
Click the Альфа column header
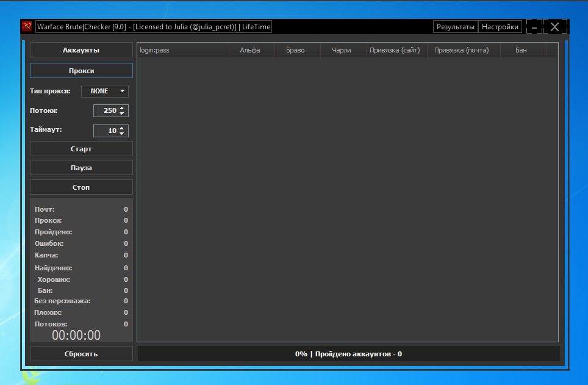250,50
